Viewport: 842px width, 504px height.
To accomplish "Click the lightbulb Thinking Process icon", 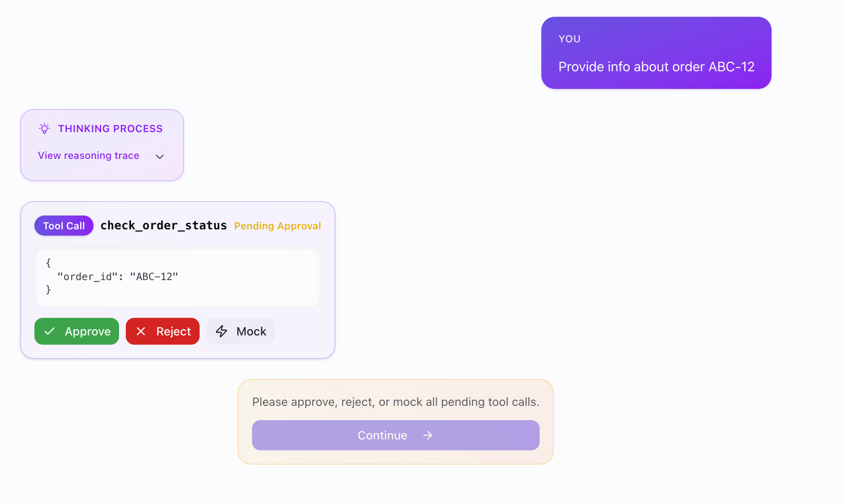I will click(x=44, y=128).
